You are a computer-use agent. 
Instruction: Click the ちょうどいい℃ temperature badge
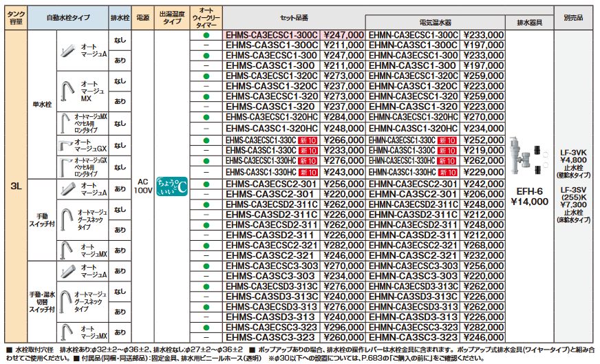pos(171,186)
